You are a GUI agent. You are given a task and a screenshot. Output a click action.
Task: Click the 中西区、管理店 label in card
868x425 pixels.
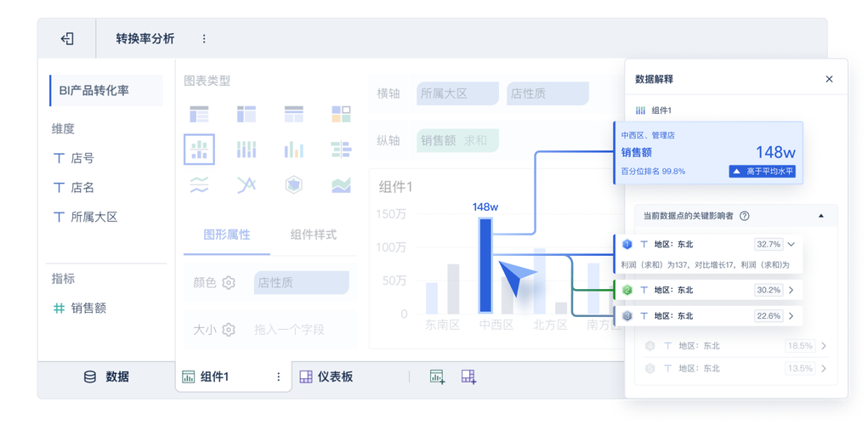point(648,134)
